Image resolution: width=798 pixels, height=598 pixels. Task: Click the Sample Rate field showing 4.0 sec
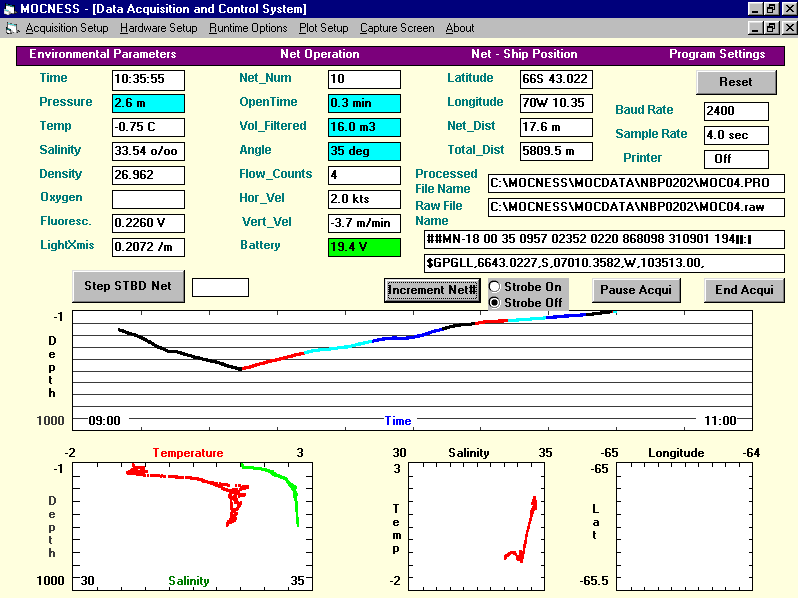736,135
